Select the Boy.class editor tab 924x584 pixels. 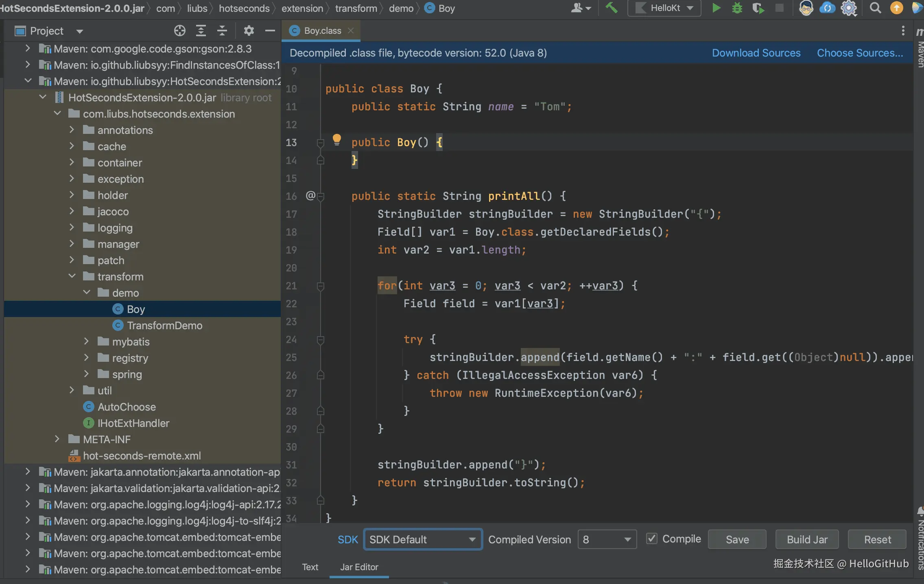click(322, 31)
